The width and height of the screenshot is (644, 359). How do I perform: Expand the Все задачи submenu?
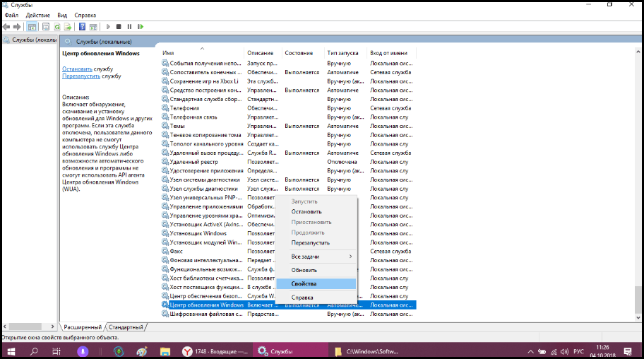tap(316, 257)
